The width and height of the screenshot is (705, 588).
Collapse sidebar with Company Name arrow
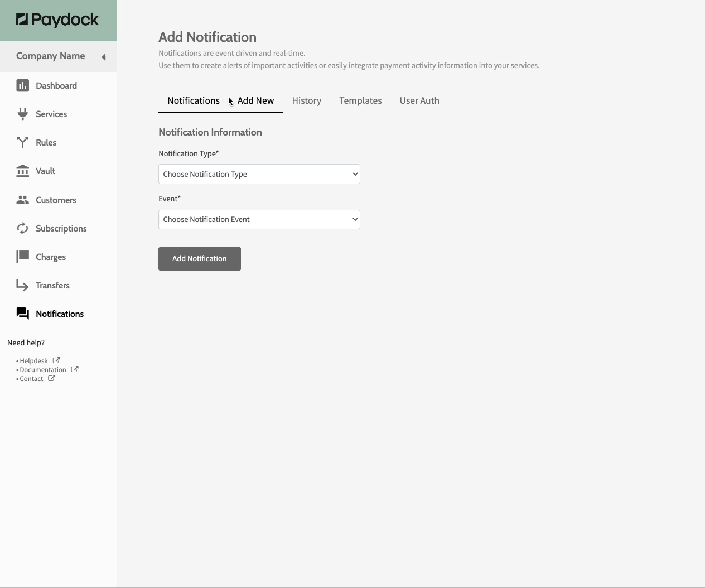pyautogui.click(x=103, y=57)
